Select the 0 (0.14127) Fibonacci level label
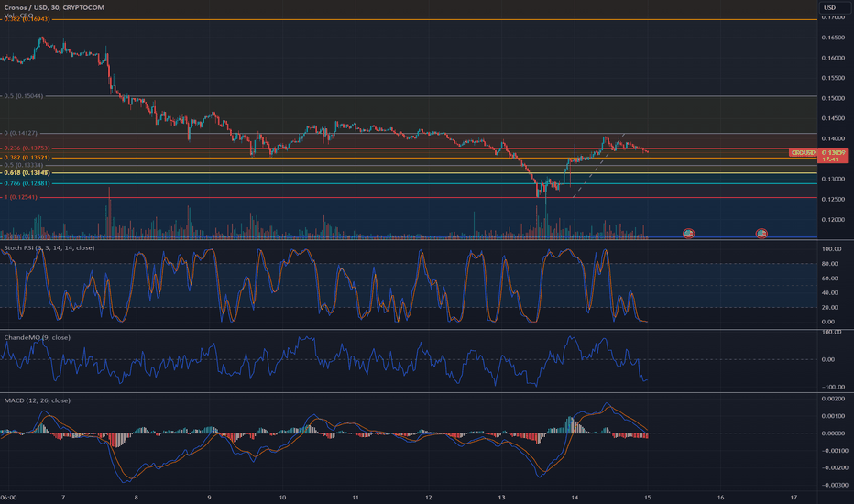 [21, 133]
